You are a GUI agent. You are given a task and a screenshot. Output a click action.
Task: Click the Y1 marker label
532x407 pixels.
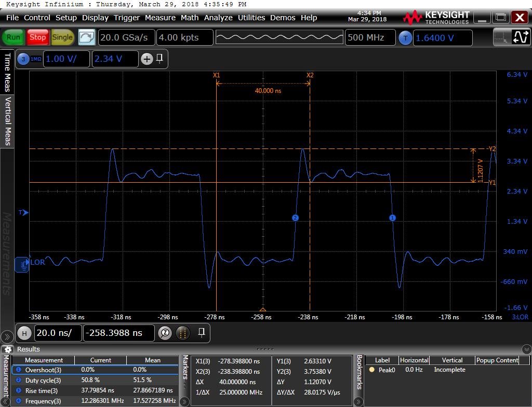(492, 183)
